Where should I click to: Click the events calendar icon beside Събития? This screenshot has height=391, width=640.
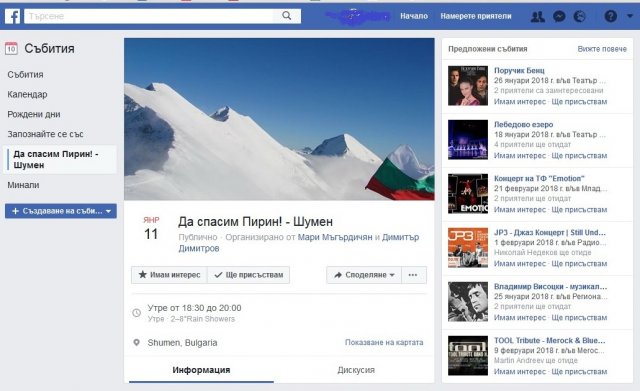[x=11, y=49]
